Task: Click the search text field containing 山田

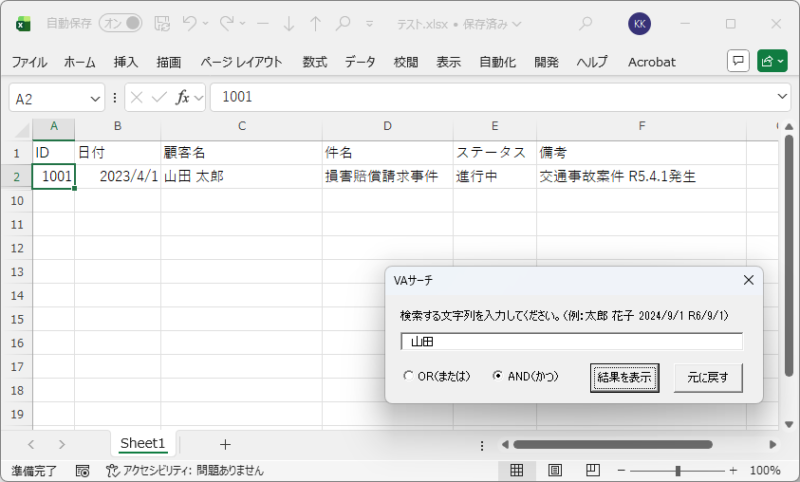Action: click(571, 342)
